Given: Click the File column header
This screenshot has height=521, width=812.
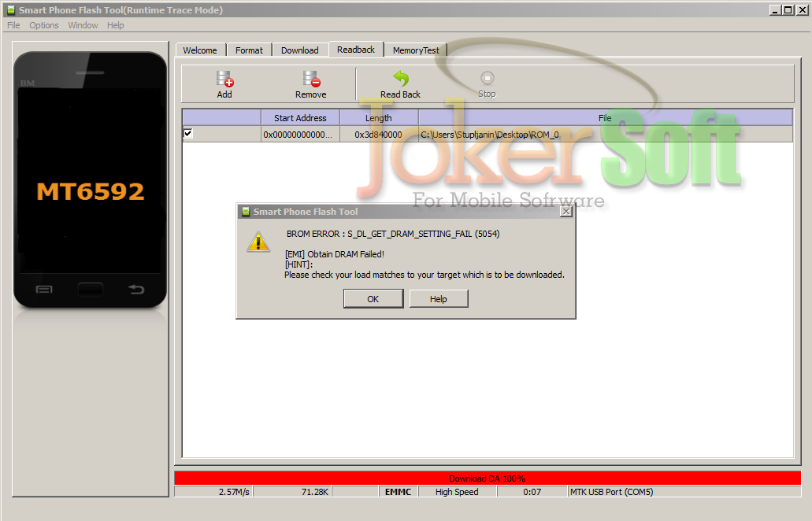Looking at the screenshot, I should tap(605, 118).
